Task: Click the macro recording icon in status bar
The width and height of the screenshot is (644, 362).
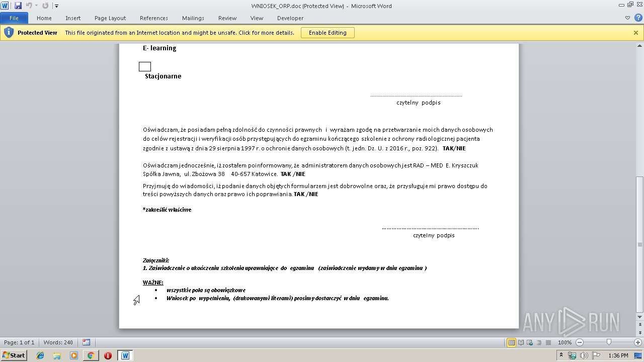Action: click(x=86, y=342)
